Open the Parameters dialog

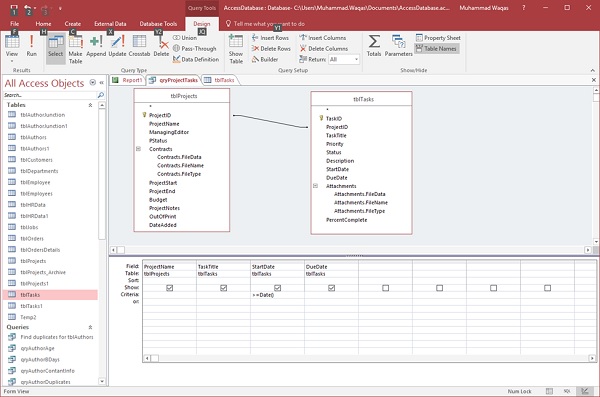pos(398,46)
